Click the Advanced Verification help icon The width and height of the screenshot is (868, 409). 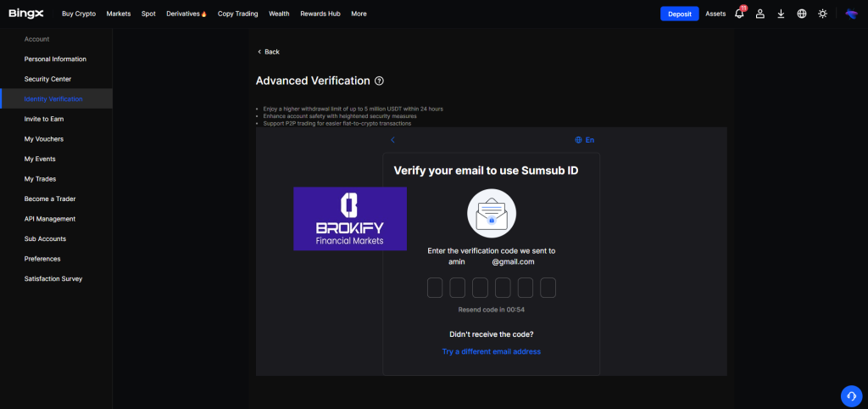(x=379, y=81)
